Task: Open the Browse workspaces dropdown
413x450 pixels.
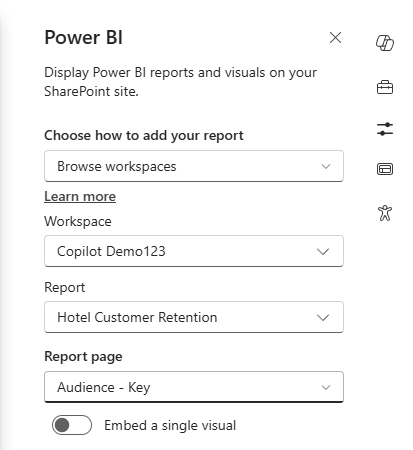Action: coord(194,166)
